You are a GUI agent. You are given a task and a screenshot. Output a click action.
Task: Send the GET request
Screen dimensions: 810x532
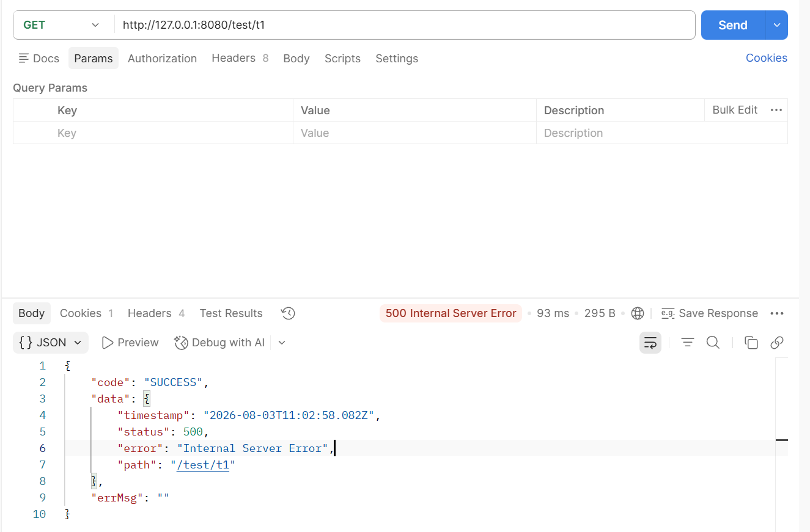click(733, 25)
